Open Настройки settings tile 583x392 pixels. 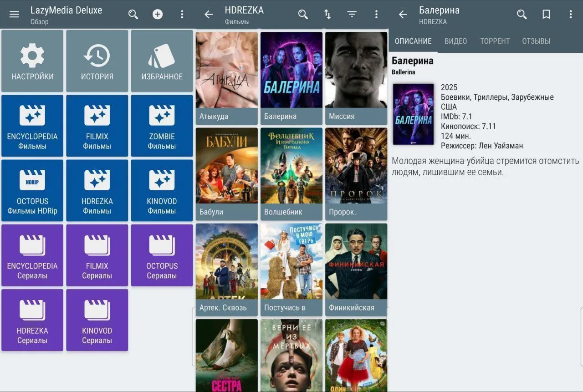point(32,61)
